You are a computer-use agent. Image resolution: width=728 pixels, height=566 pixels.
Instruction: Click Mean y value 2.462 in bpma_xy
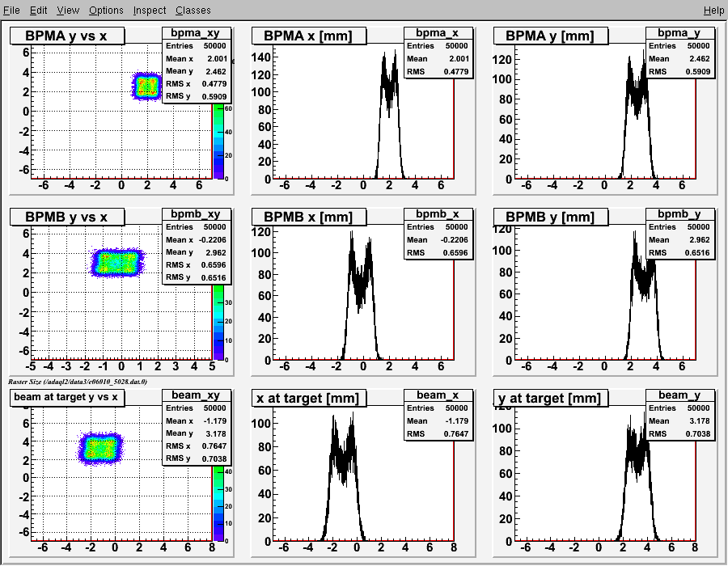(216, 71)
